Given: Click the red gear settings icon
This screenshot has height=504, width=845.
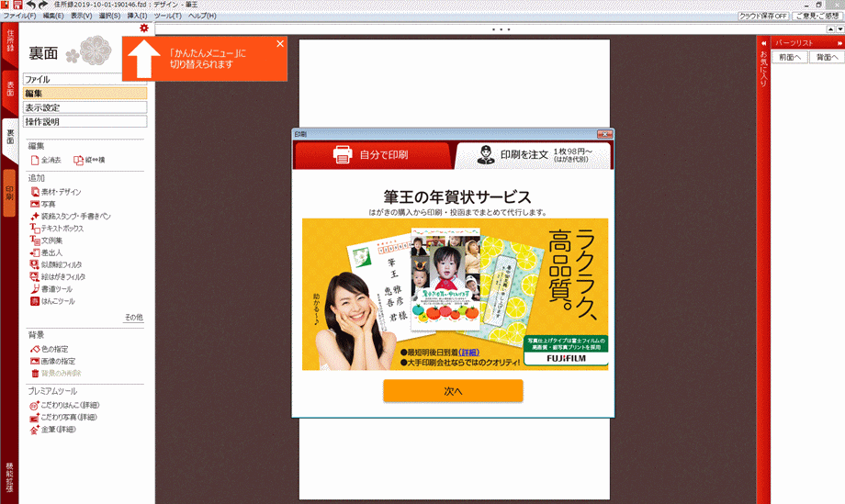Looking at the screenshot, I should [144, 28].
